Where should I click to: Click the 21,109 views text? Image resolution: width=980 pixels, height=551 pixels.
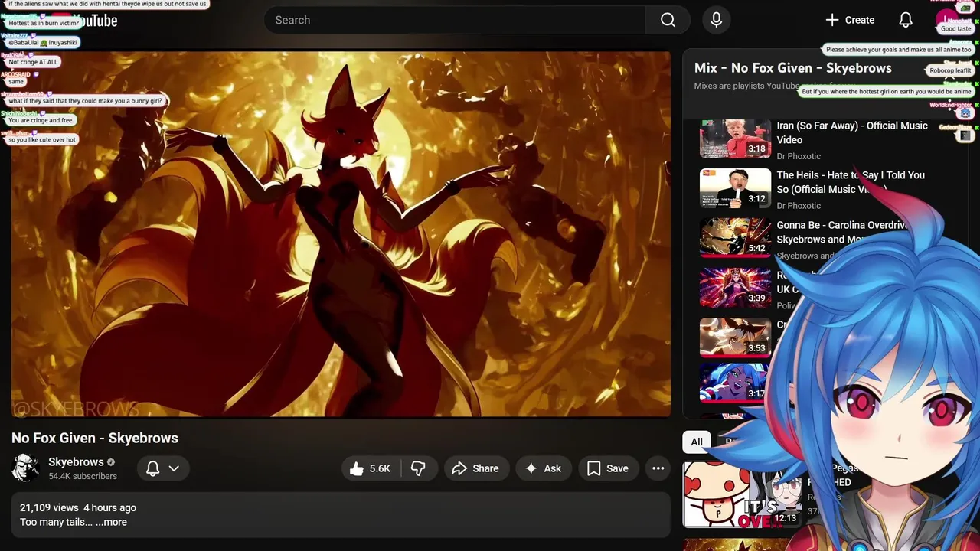click(49, 507)
